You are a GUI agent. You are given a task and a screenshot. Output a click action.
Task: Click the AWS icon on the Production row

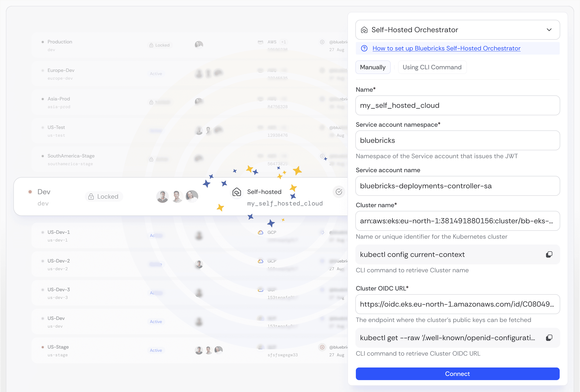[x=261, y=42]
